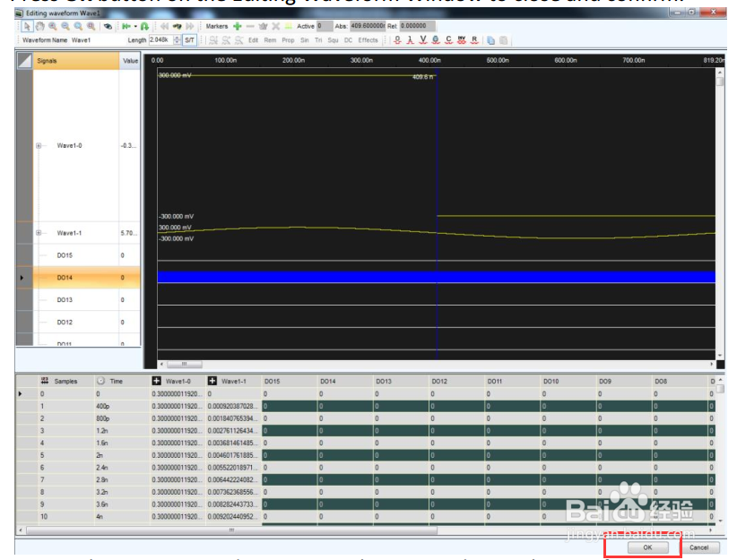Image resolution: width=737 pixels, height=560 pixels.
Task: Click the waveform view horizontal scrollbar thumb
Action: (x=185, y=364)
